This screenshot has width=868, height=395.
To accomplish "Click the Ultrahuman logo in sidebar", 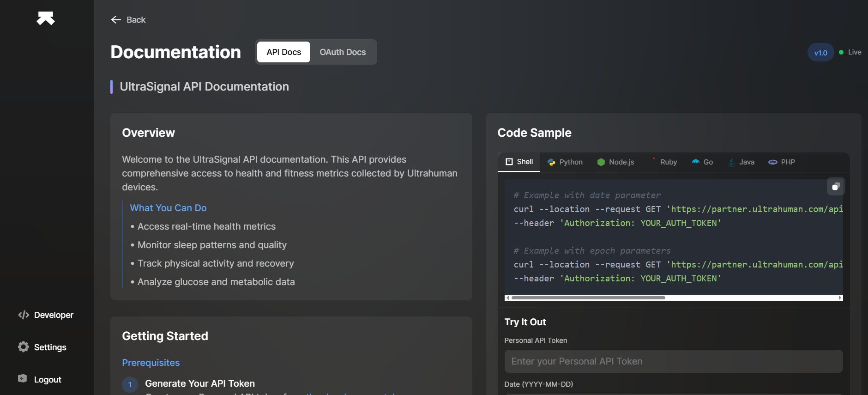I will click(46, 18).
